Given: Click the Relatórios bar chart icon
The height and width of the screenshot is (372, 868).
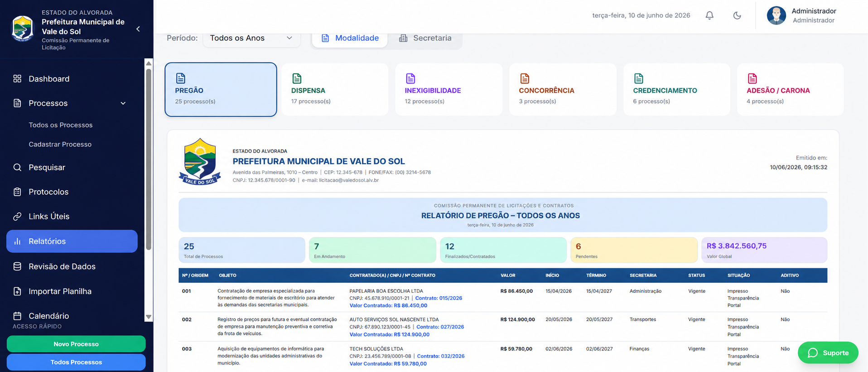Looking at the screenshot, I should point(17,242).
